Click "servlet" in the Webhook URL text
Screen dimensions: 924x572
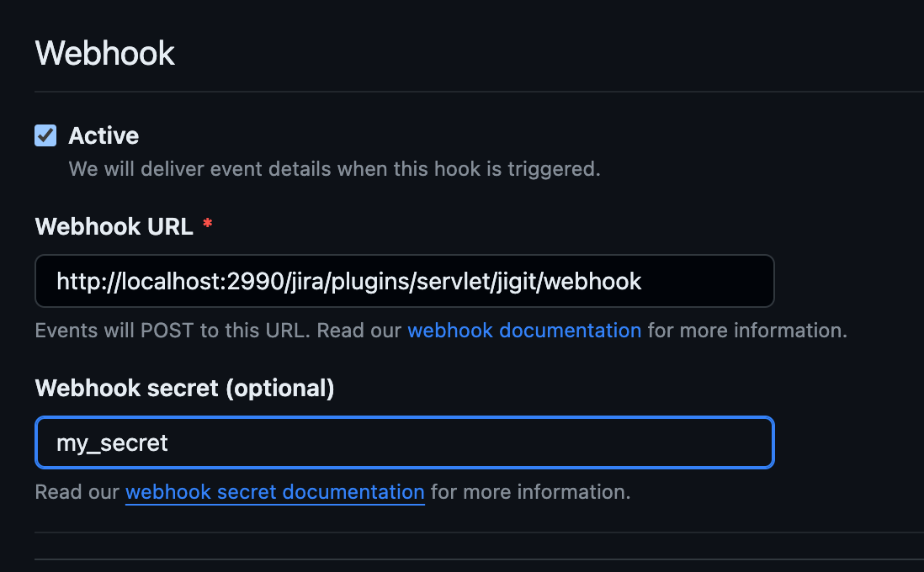449,281
